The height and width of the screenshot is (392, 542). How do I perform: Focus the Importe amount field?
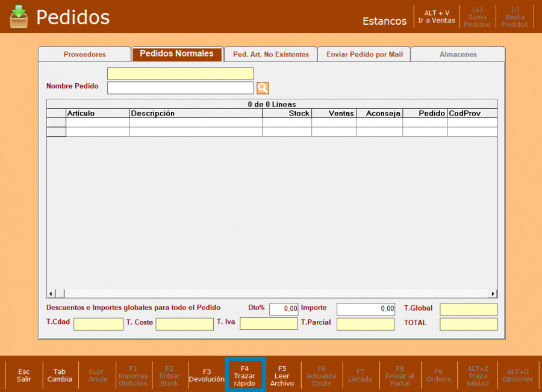(x=366, y=309)
